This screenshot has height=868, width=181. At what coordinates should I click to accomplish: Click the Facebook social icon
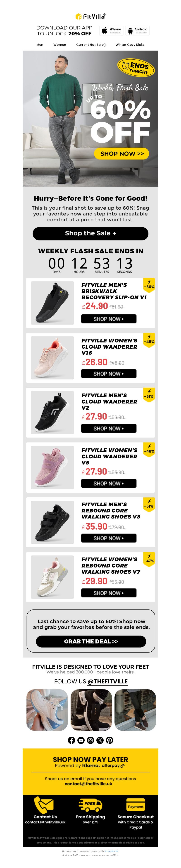[x=71, y=740]
